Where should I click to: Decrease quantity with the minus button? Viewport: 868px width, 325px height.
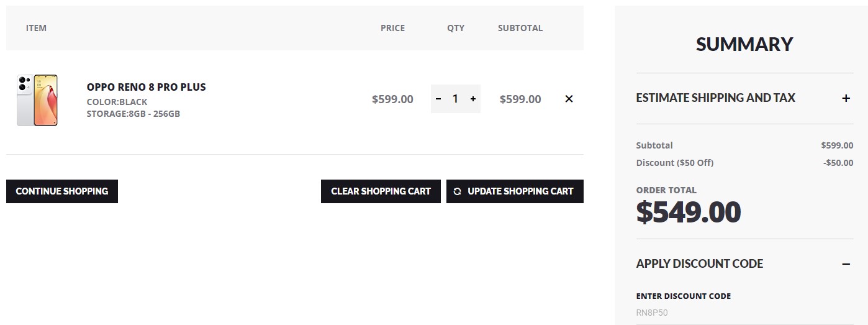tap(438, 99)
